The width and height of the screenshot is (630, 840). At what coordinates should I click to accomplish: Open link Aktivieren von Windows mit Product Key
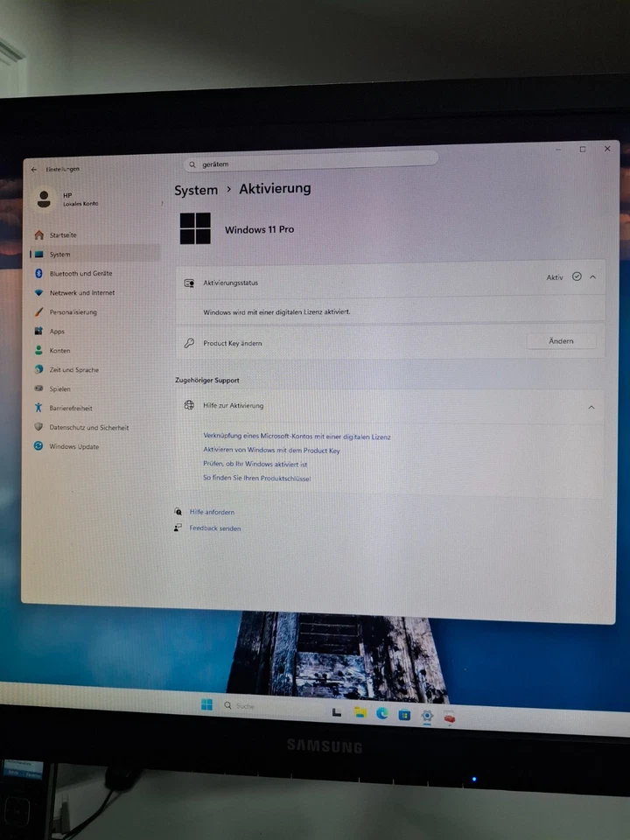tap(271, 451)
